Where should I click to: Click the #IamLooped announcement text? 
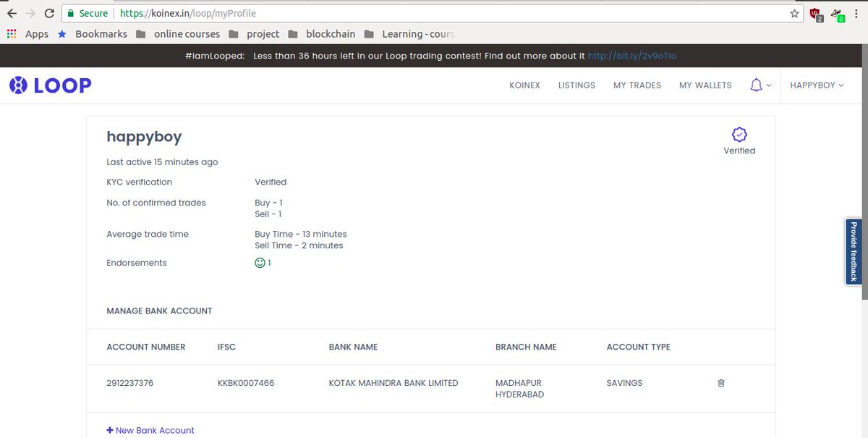point(215,56)
